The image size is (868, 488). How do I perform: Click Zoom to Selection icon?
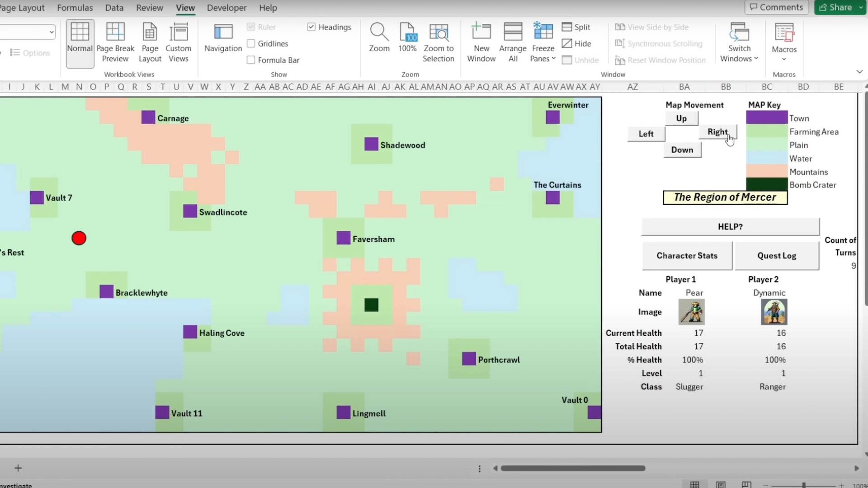438,33
